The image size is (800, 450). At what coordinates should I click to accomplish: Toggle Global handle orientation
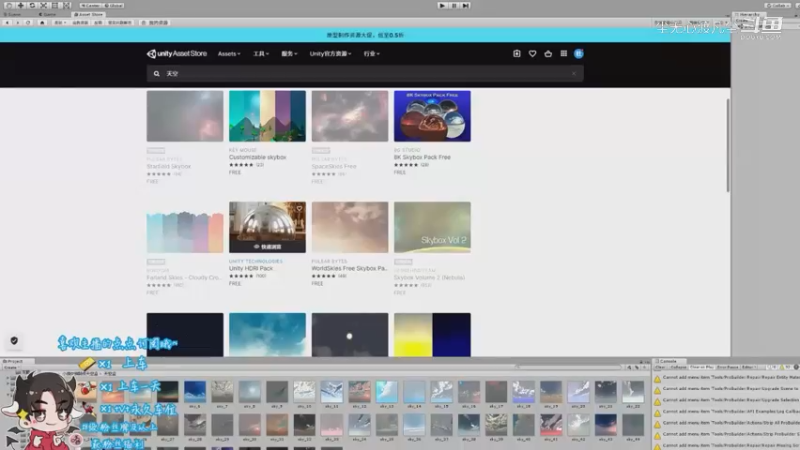pos(113,6)
